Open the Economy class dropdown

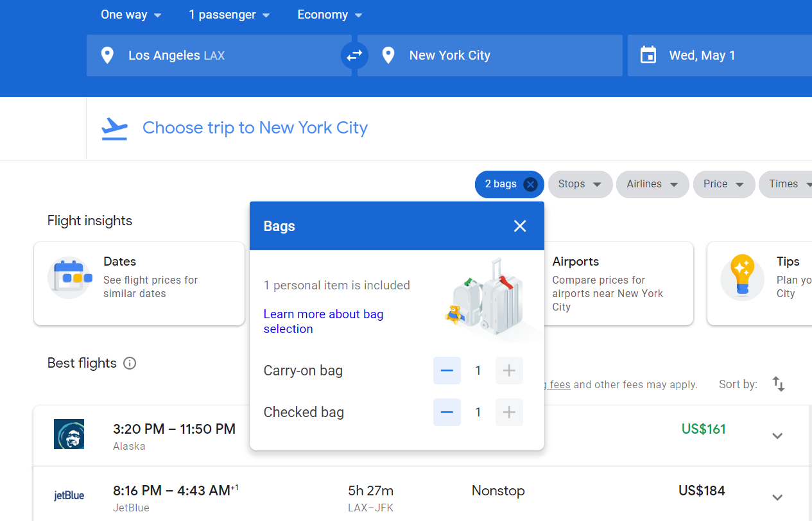[x=330, y=15]
